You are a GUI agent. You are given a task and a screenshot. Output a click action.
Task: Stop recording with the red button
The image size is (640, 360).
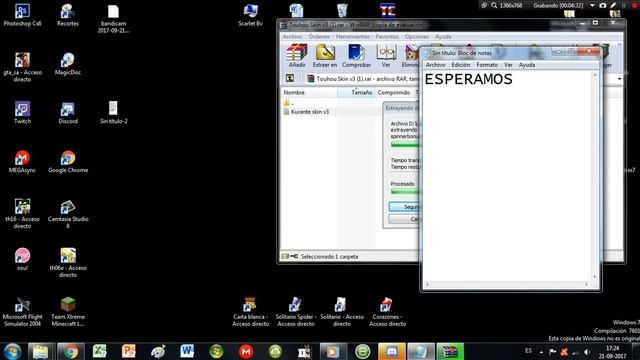click(x=635, y=6)
